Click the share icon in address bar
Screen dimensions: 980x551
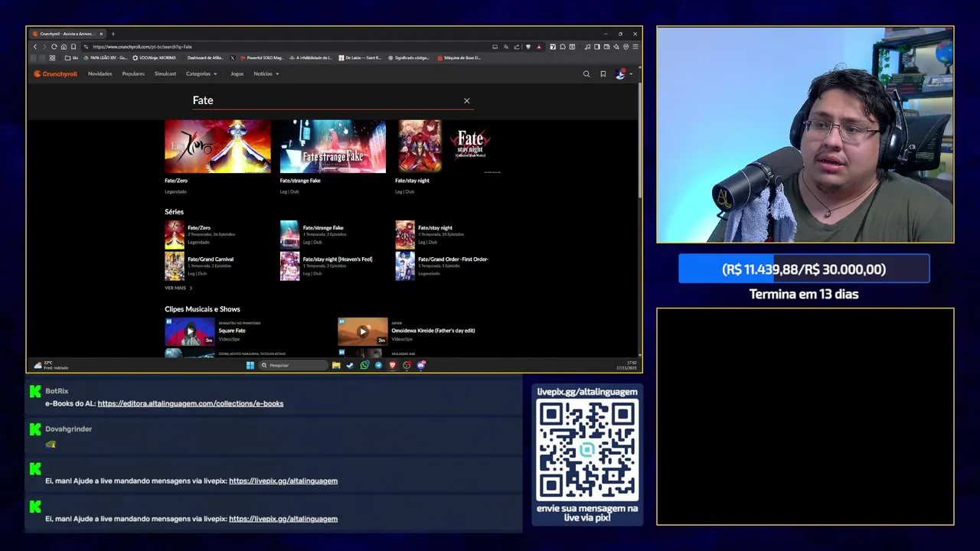coord(517,47)
